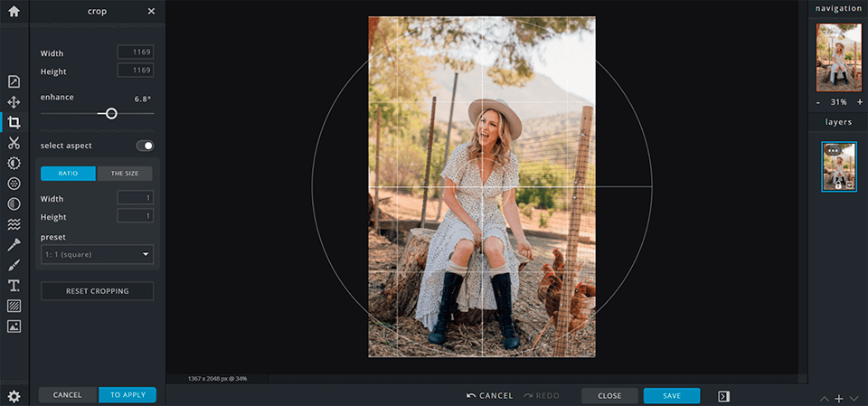The height and width of the screenshot is (406, 868).
Task: Click TO APPLY button
Action: (127, 395)
